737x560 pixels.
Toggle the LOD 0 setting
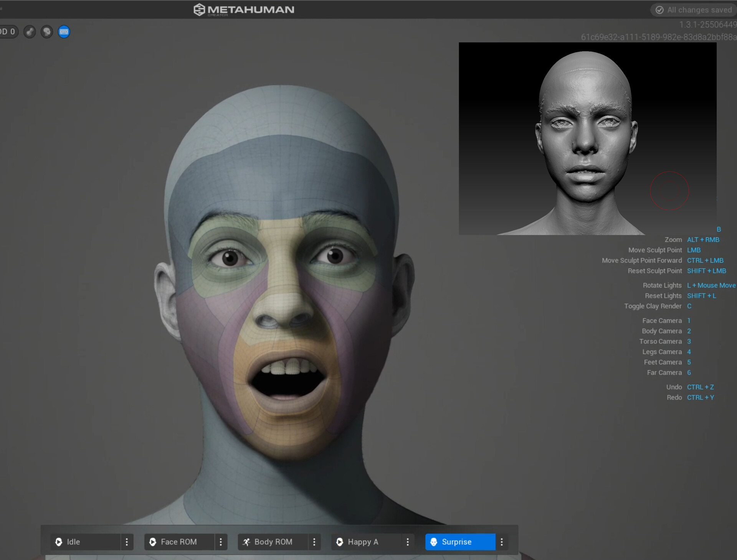pyautogui.click(x=7, y=31)
